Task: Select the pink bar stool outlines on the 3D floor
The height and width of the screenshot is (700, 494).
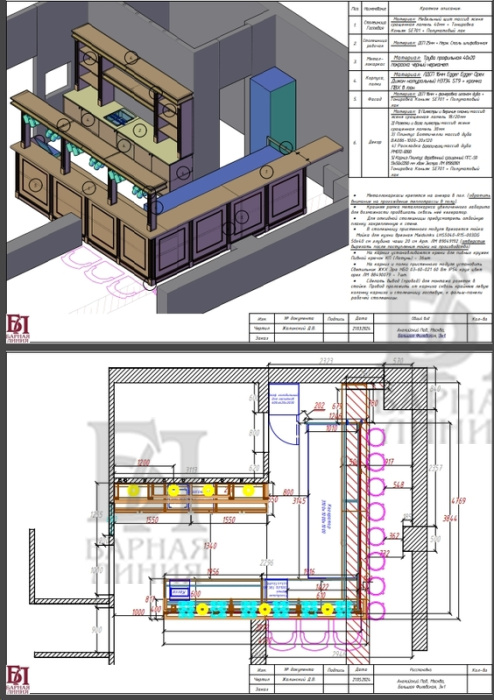Action: pos(107,271)
